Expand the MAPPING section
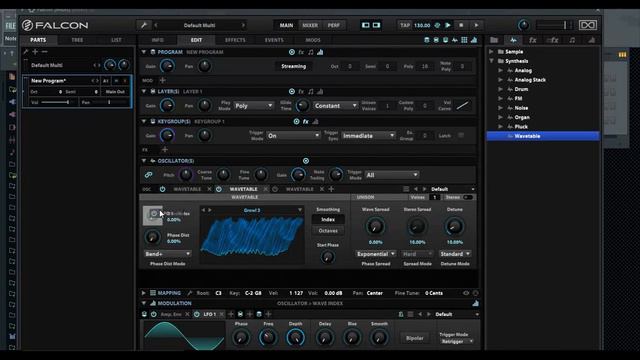 [144, 293]
